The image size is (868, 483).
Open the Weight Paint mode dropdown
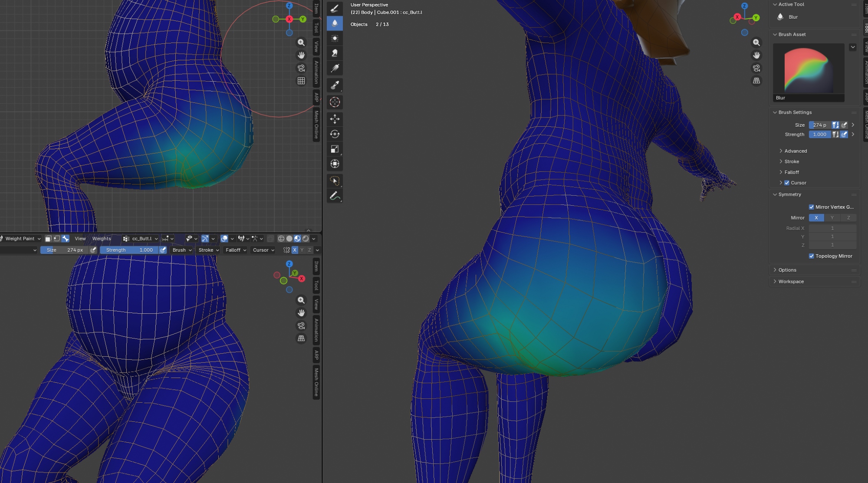coord(21,239)
